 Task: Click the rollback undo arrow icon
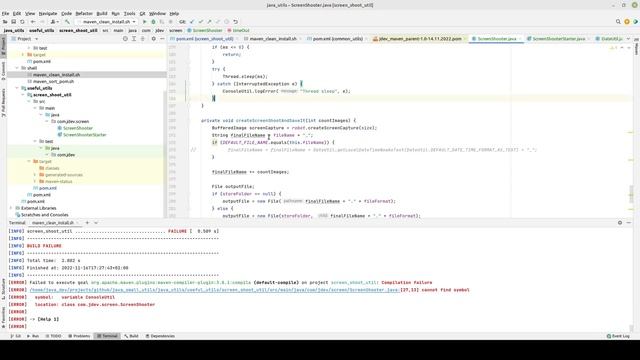tap(236, 22)
